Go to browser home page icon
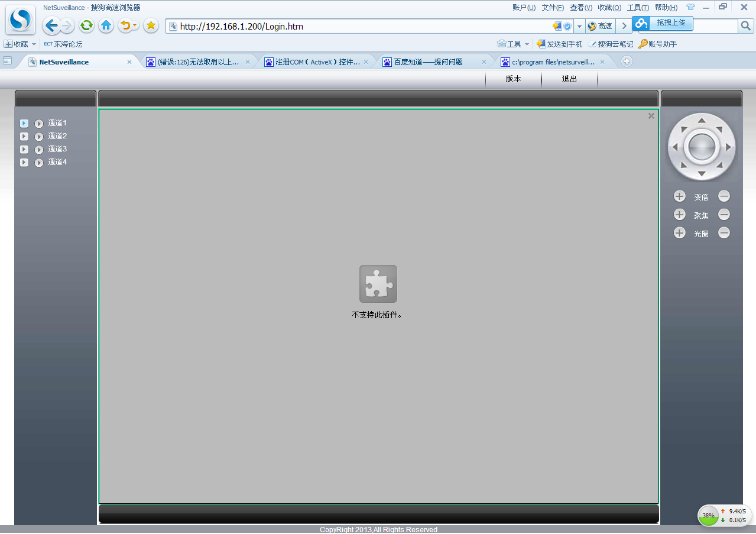 coord(106,25)
